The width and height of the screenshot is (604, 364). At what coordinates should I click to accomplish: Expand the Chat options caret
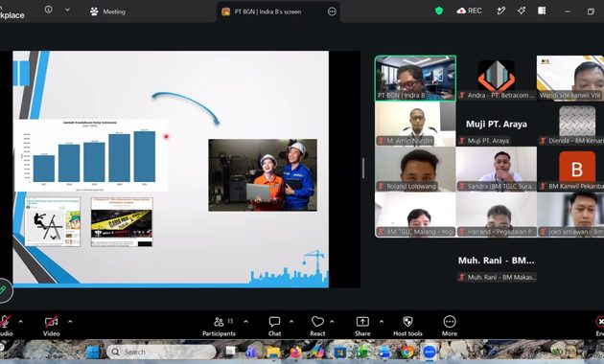(291, 321)
